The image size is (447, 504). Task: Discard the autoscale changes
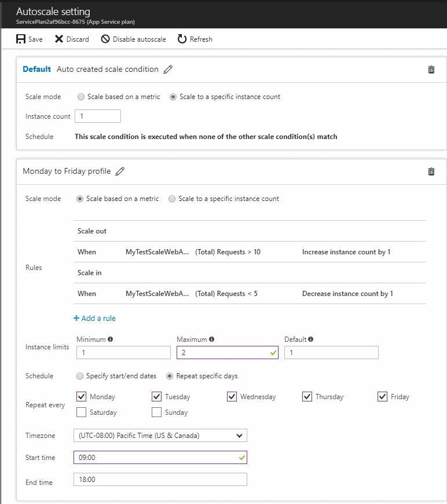click(x=58, y=39)
